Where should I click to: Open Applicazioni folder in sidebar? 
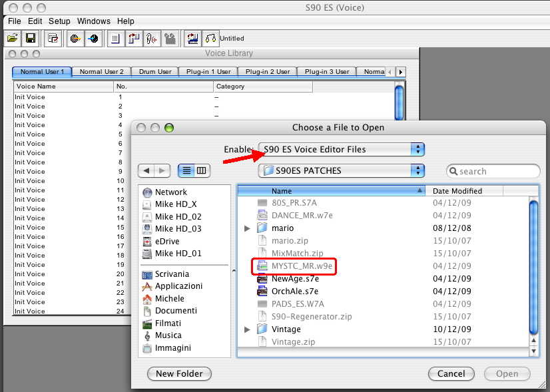(172, 286)
